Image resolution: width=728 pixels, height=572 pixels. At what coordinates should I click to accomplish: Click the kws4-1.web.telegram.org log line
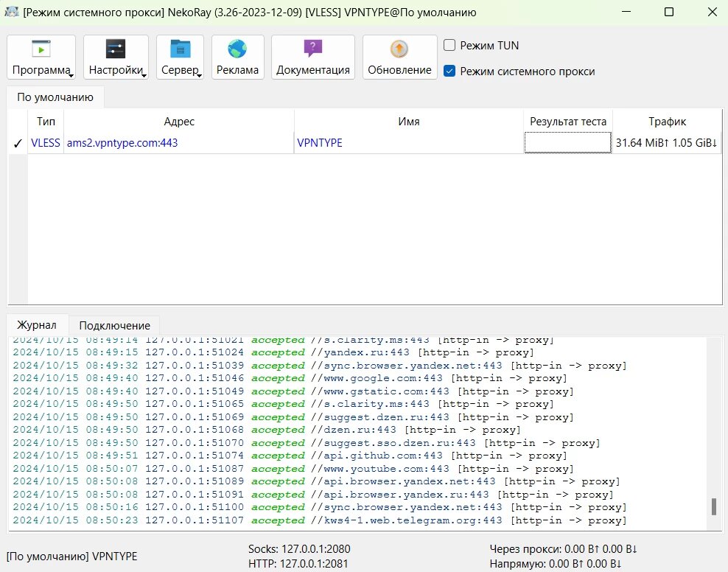(x=320, y=520)
